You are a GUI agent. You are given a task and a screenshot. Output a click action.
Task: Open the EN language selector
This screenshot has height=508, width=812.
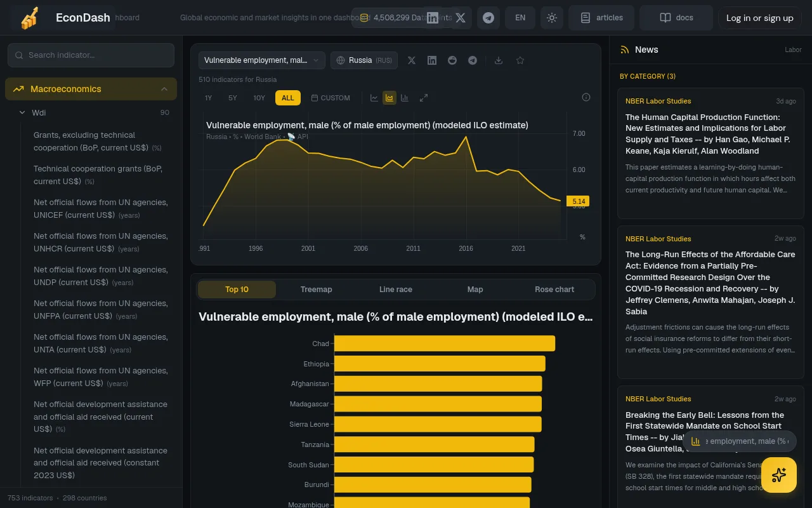tap(520, 18)
